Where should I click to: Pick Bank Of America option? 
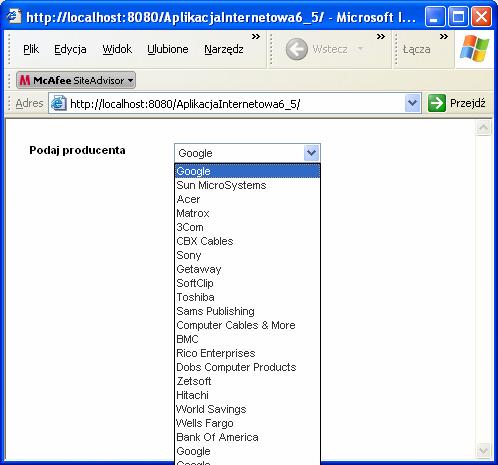[247, 437]
